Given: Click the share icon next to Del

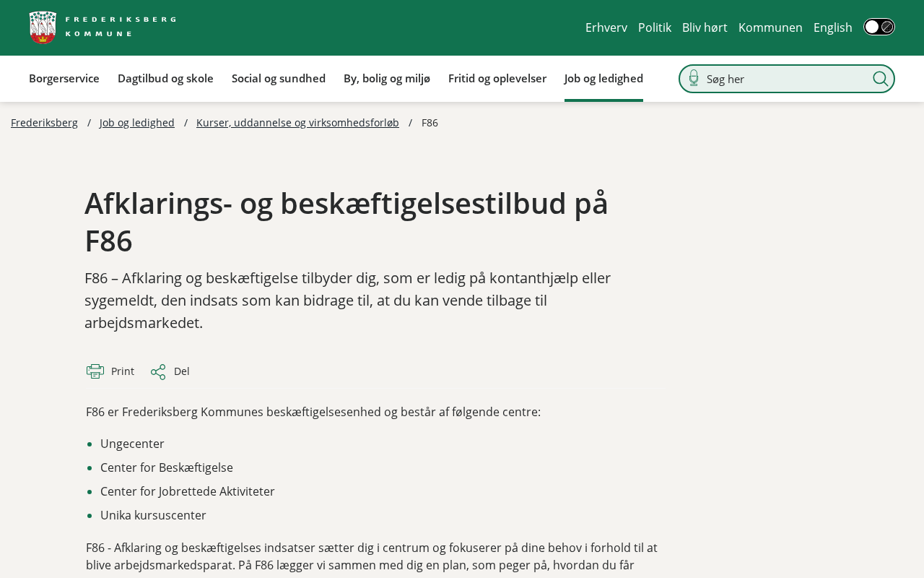Looking at the screenshot, I should click(x=158, y=372).
